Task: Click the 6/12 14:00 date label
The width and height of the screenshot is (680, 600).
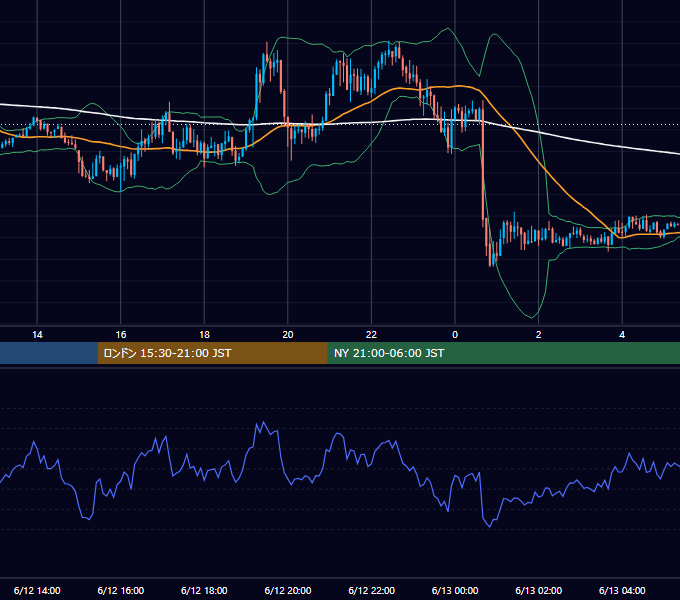Action: click(37, 590)
